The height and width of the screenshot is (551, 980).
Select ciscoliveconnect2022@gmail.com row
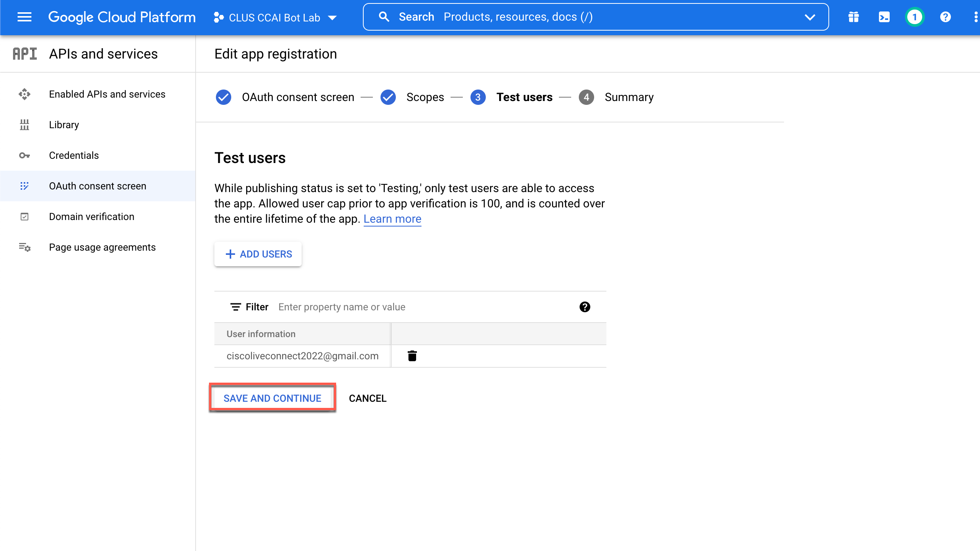[x=410, y=356]
